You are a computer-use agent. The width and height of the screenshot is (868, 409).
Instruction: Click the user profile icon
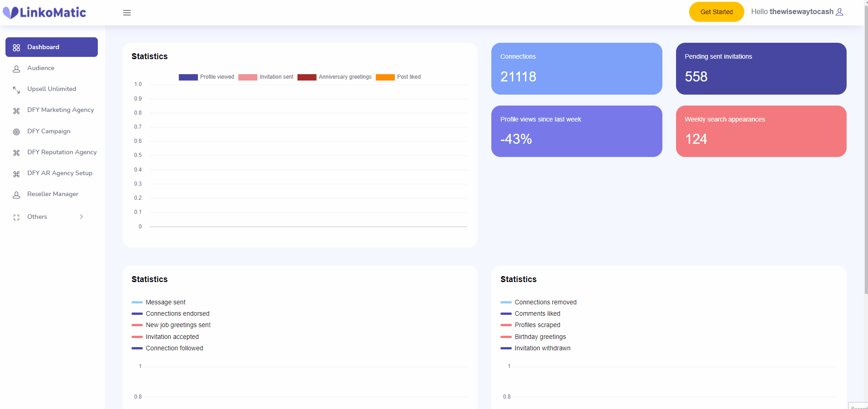(840, 12)
